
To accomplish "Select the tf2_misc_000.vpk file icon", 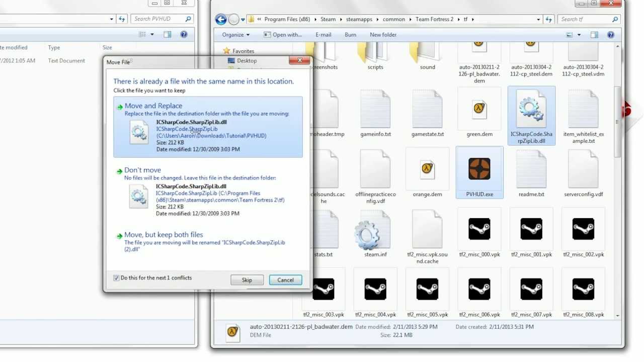I will click(x=479, y=229).
